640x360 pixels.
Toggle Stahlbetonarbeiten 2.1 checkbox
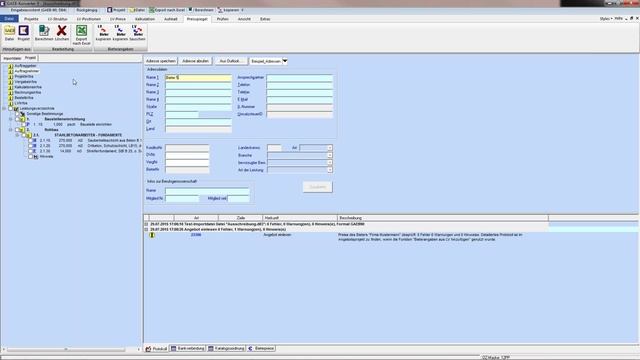click(24, 135)
